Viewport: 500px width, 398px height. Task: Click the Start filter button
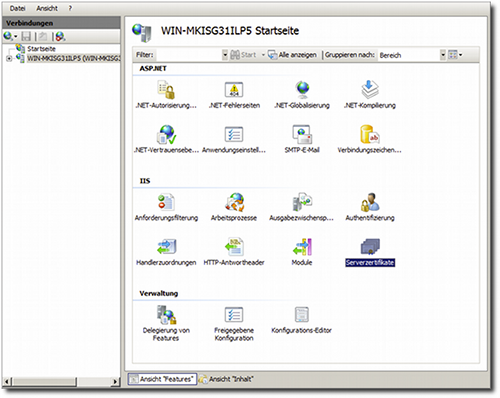244,55
